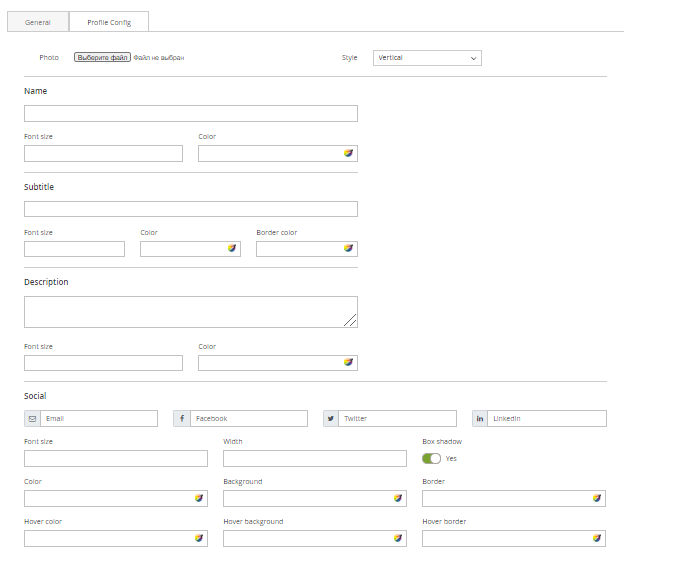Click the Name text input field

(x=190, y=114)
